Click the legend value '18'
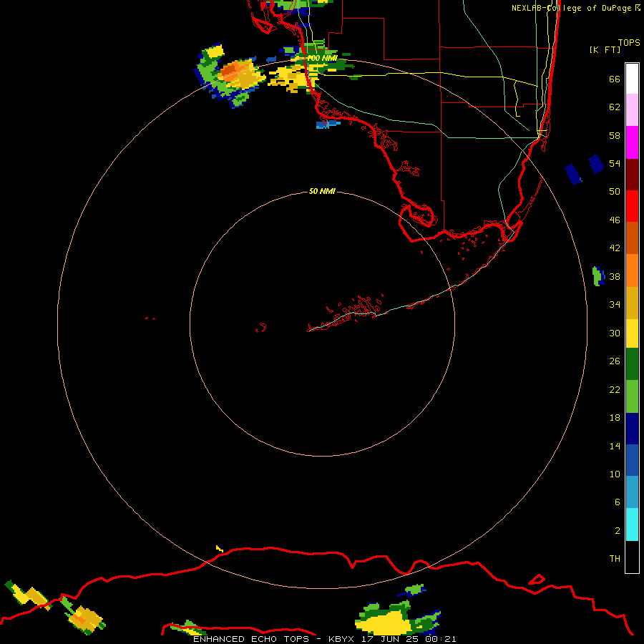Image resolution: width=644 pixels, height=644 pixels. 615,418
